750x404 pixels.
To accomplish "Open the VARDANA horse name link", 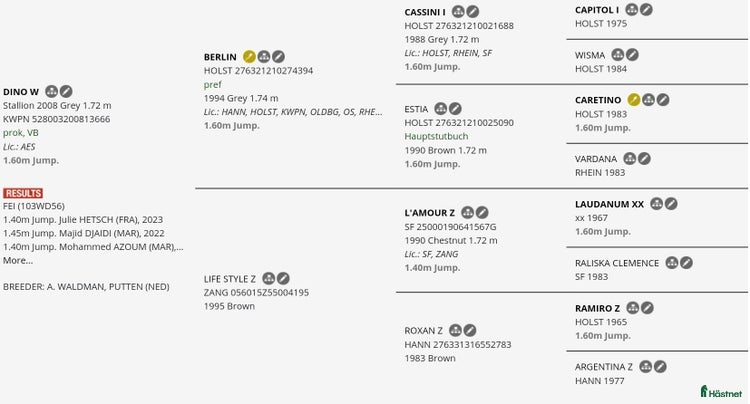I will pyautogui.click(x=596, y=159).
